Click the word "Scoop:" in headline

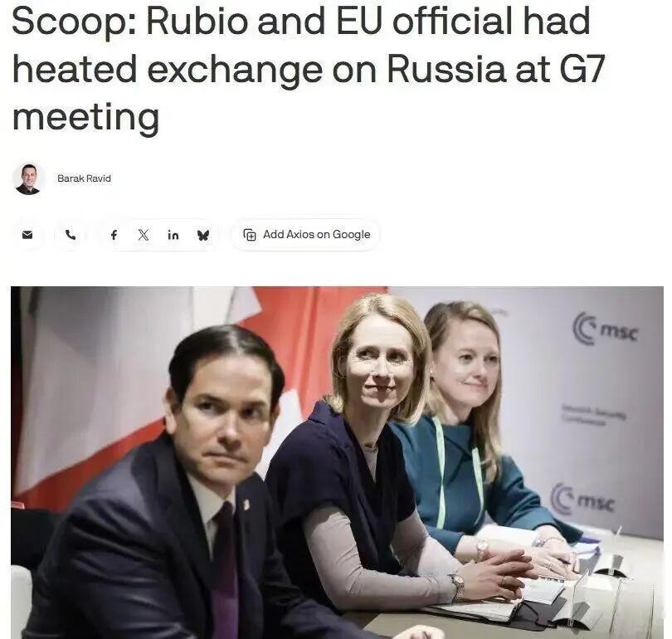pyautogui.click(x=74, y=22)
